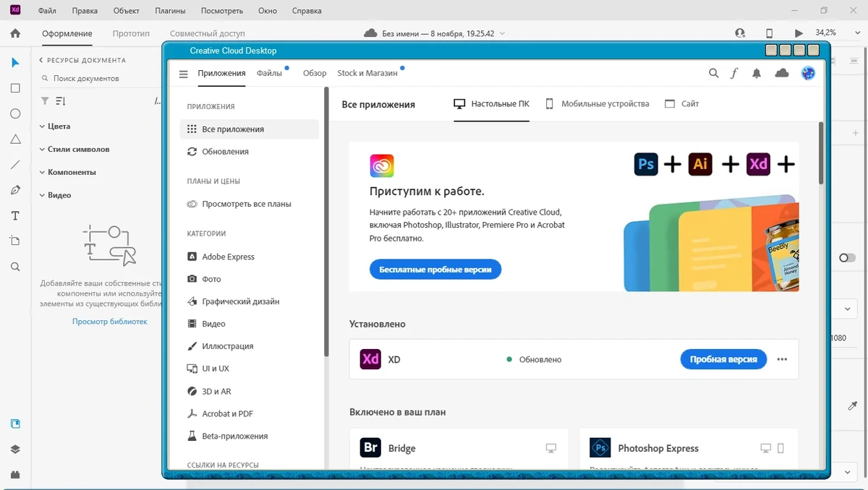Open the Файлы tab in Creative Cloud
This screenshot has height=490, width=868.
(x=269, y=73)
